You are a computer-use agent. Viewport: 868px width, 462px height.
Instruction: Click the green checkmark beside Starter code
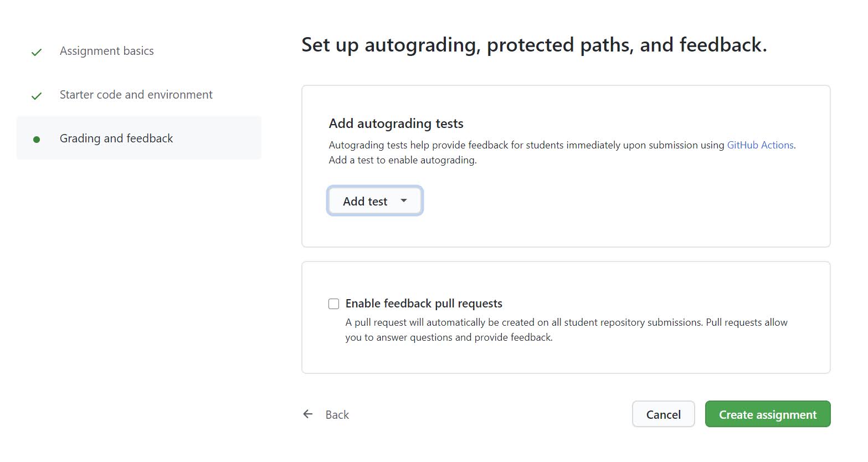click(x=37, y=96)
